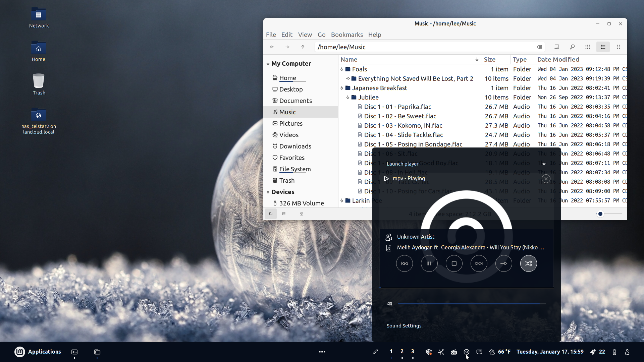
Task: Go to previous track in player
Action: pos(404,263)
